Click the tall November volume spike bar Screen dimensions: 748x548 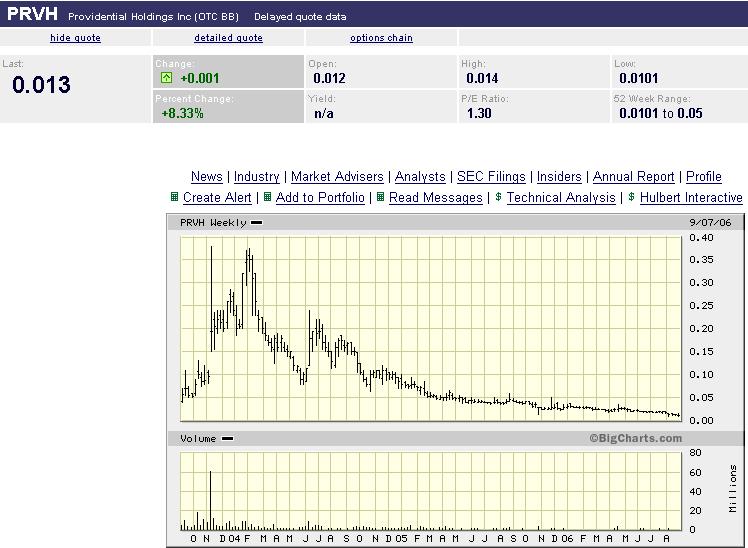[210, 501]
